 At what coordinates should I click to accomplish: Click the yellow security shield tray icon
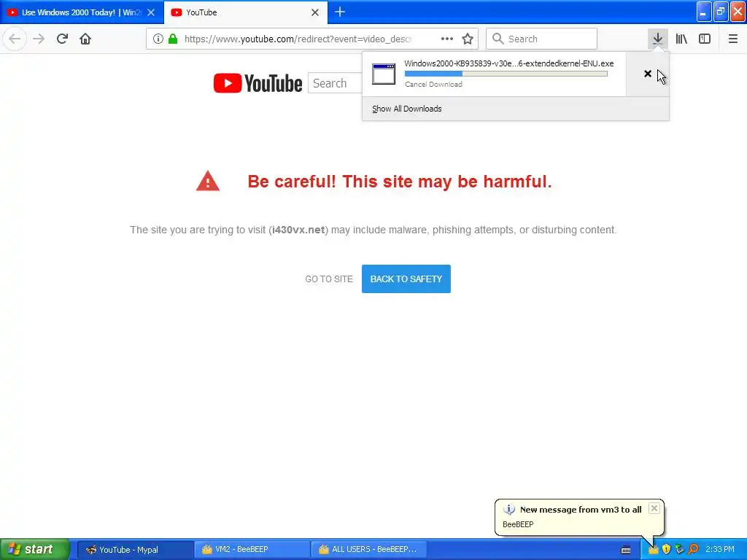point(666,550)
